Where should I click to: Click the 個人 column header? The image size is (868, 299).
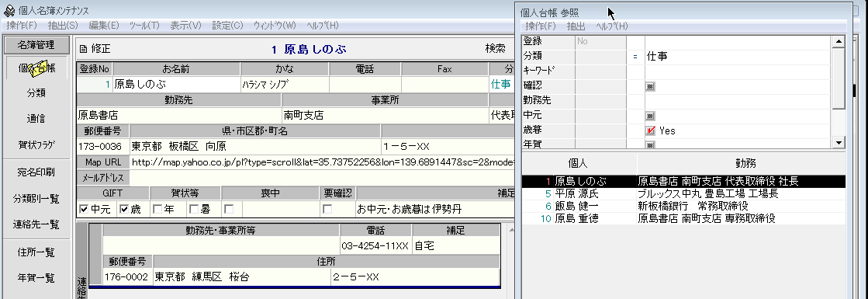(579, 163)
